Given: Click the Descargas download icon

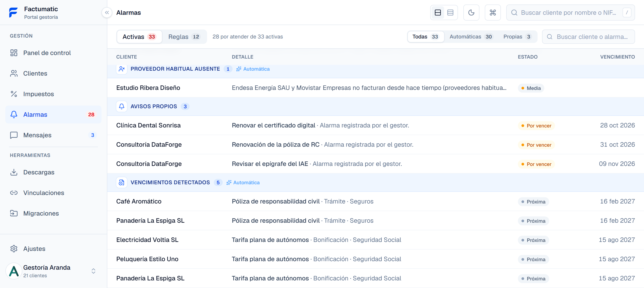Looking at the screenshot, I should tap(14, 172).
